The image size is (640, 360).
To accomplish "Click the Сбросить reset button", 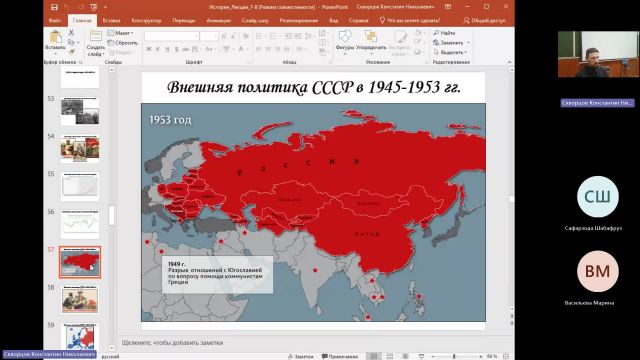I will (x=122, y=42).
